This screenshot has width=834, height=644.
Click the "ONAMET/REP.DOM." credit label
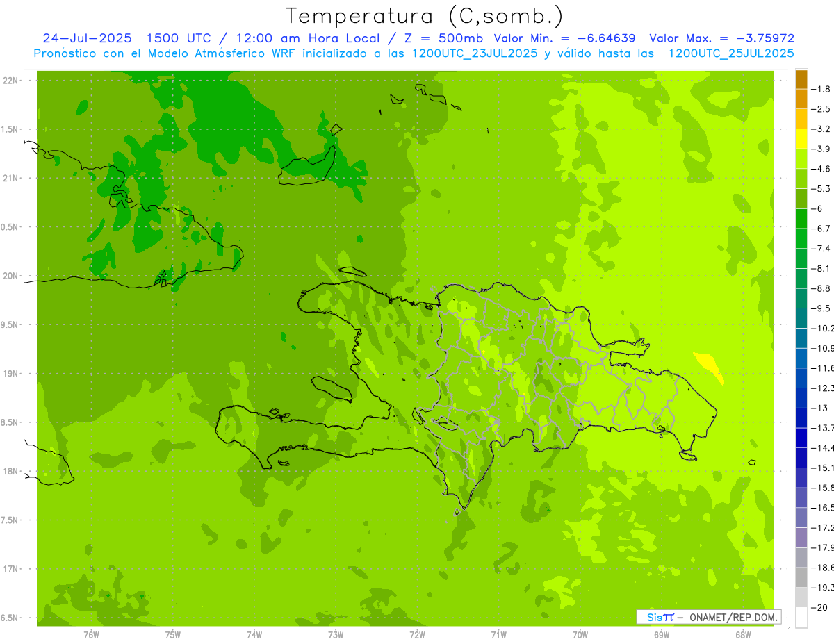pos(733,617)
